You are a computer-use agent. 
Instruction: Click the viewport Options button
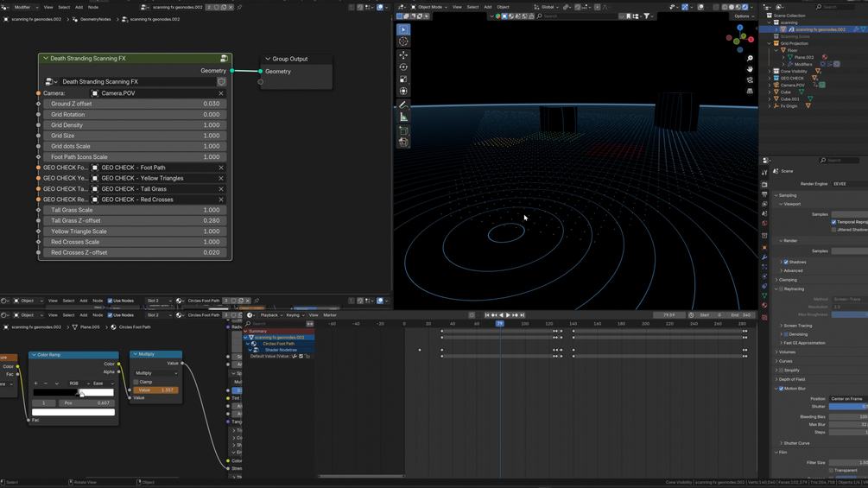click(742, 16)
